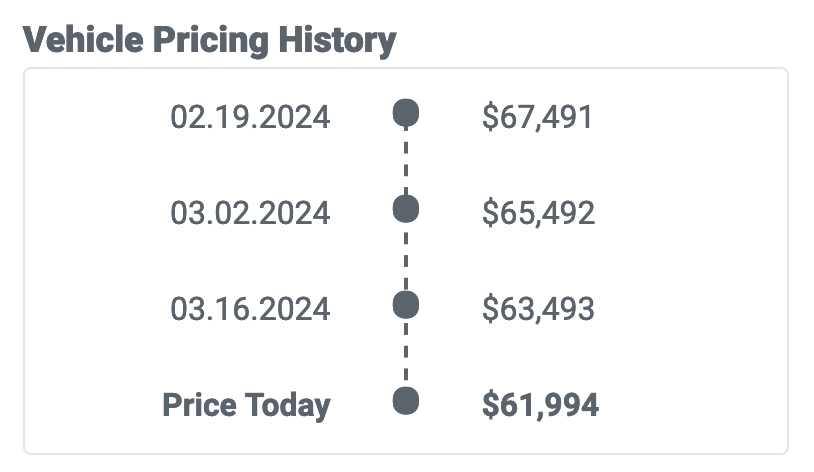
Task: Click dashed line above Price Today dot
Action: pyautogui.click(x=405, y=353)
